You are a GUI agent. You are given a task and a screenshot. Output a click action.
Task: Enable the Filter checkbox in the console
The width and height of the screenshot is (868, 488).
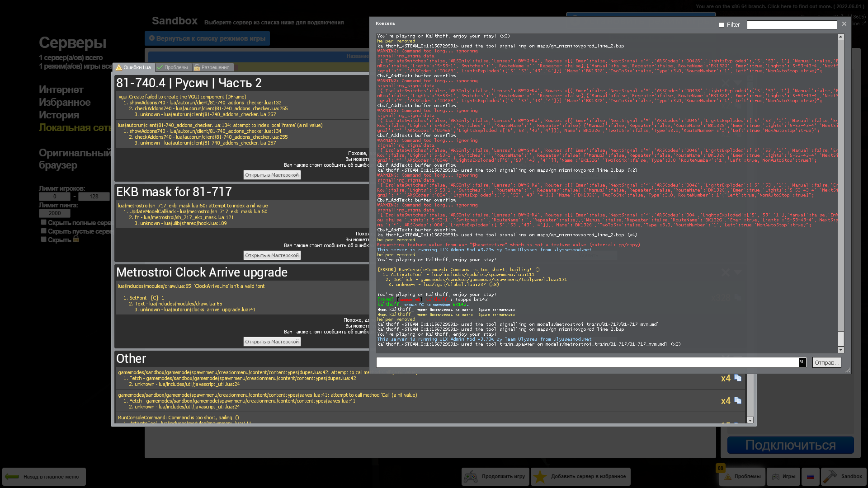coord(721,24)
